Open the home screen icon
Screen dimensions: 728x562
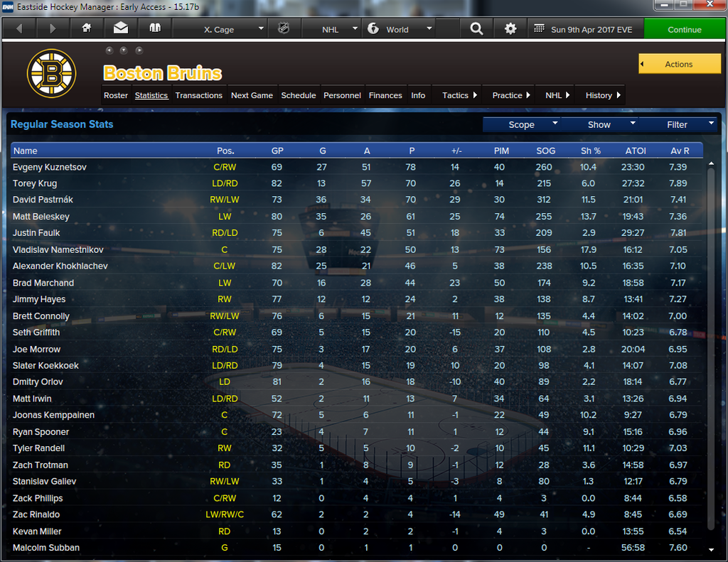coord(86,28)
